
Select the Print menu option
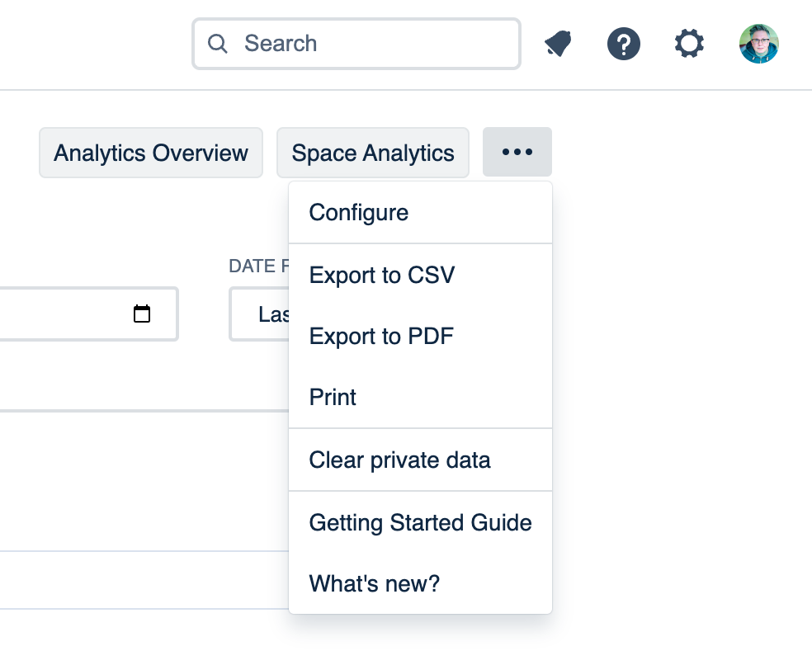pyautogui.click(x=333, y=398)
